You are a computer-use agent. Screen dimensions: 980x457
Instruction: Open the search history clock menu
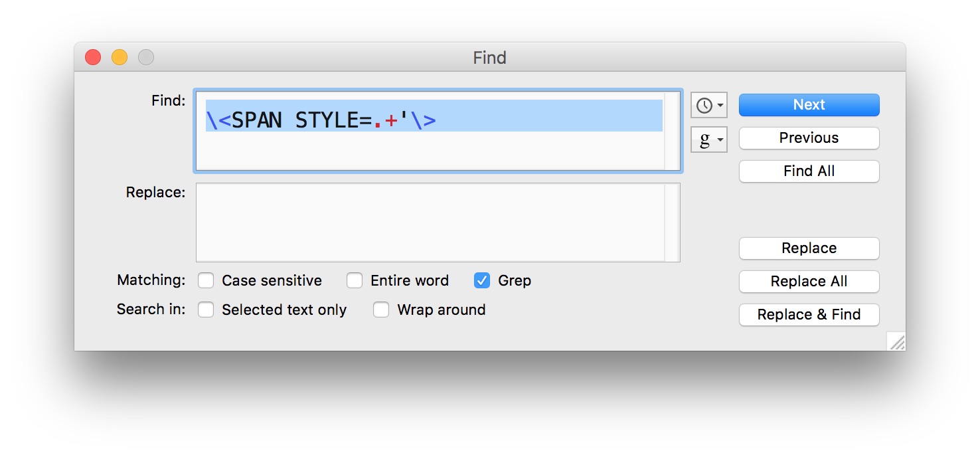click(x=709, y=105)
